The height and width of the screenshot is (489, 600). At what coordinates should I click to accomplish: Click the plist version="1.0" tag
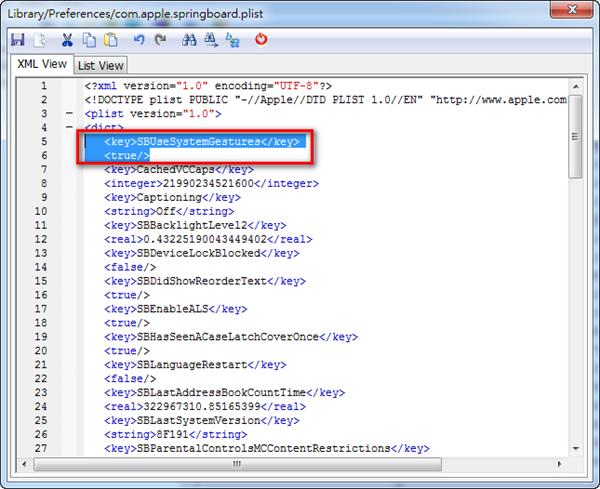point(153,114)
